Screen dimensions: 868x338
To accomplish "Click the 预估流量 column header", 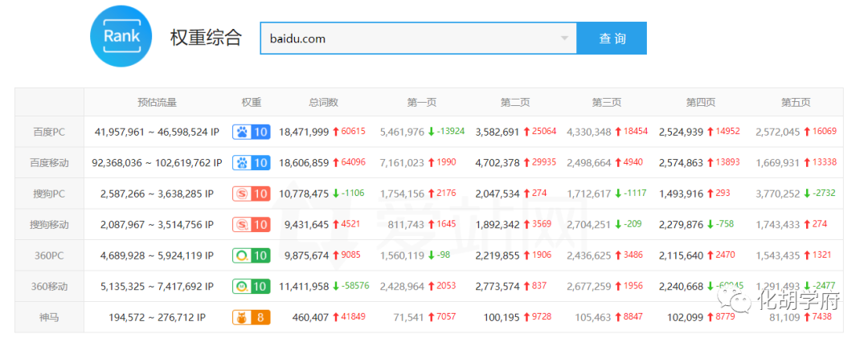I will pos(157,102).
